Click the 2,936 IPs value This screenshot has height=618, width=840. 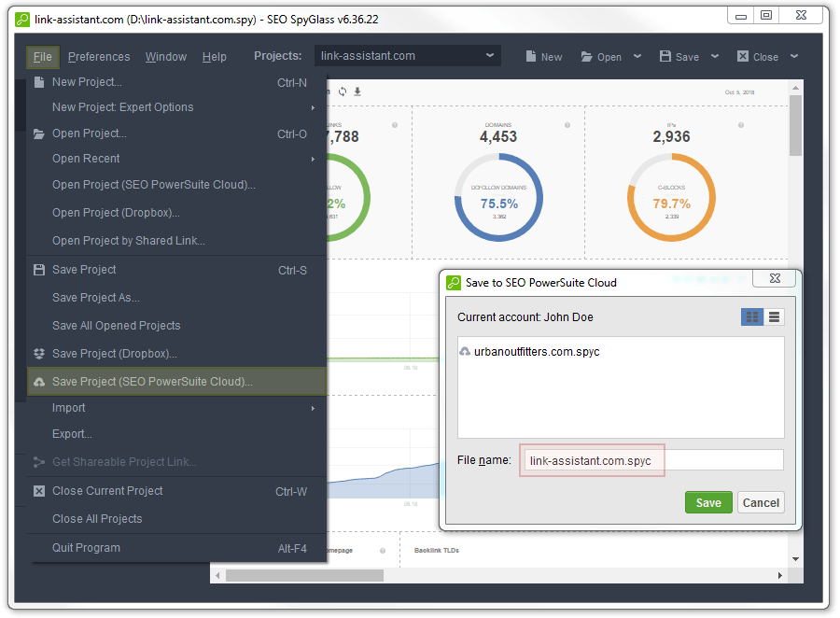671,136
